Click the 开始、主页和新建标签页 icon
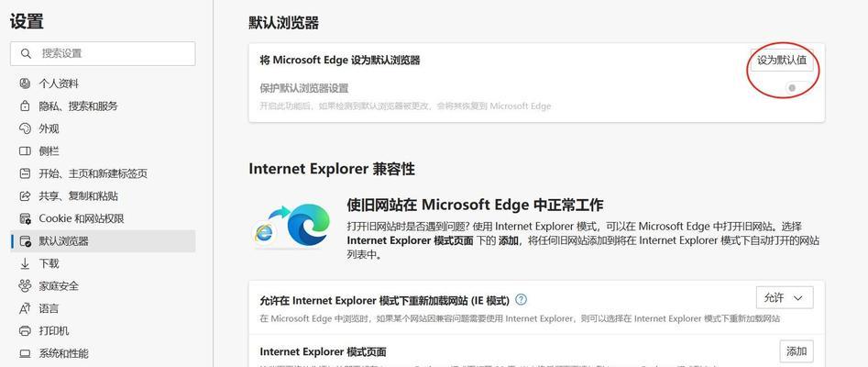The height and width of the screenshot is (367, 868). (x=25, y=173)
